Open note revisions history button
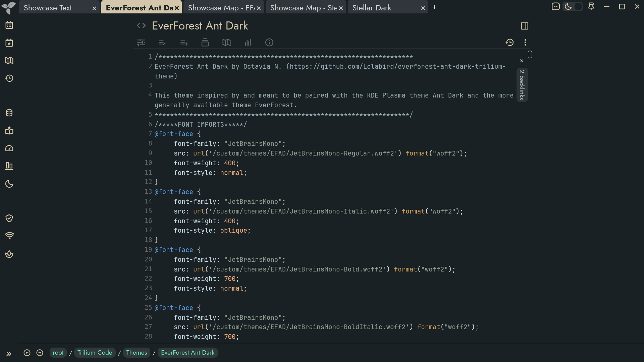 pyautogui.click(x=510, y=42)
